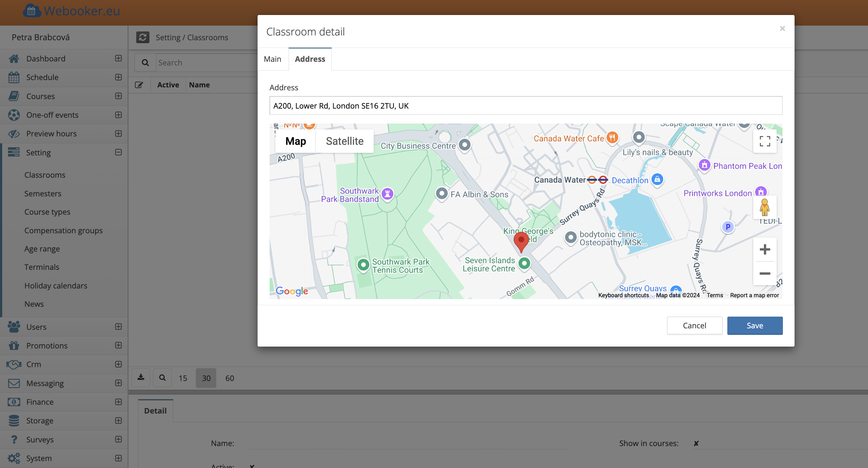Collapse the Setting menu section
Screen dimensions: 868x468
click(x=118, y=152)
